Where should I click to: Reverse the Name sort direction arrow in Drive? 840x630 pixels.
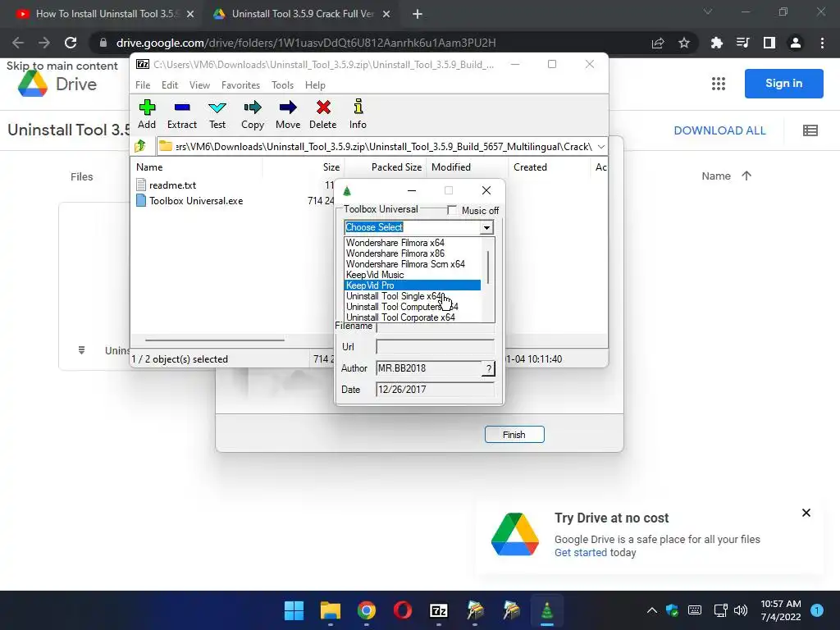(746, 176)
